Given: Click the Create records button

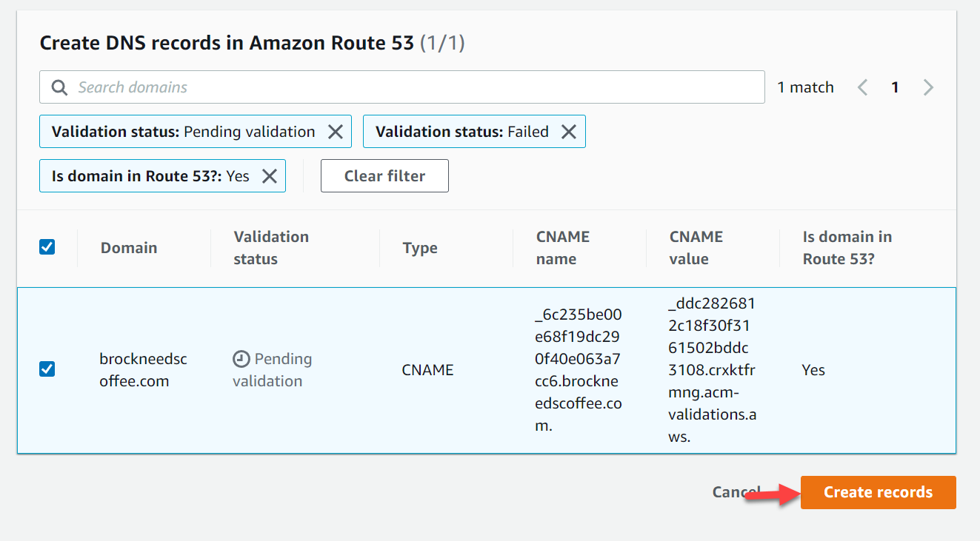Looking at the screenshot, I should pos(878,492).
